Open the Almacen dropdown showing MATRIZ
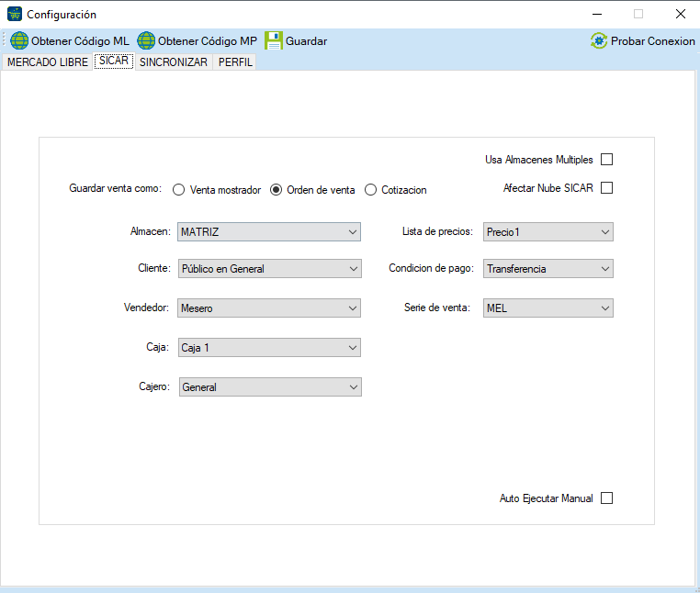Screen dimensions: 700x593 coord(269,232)
